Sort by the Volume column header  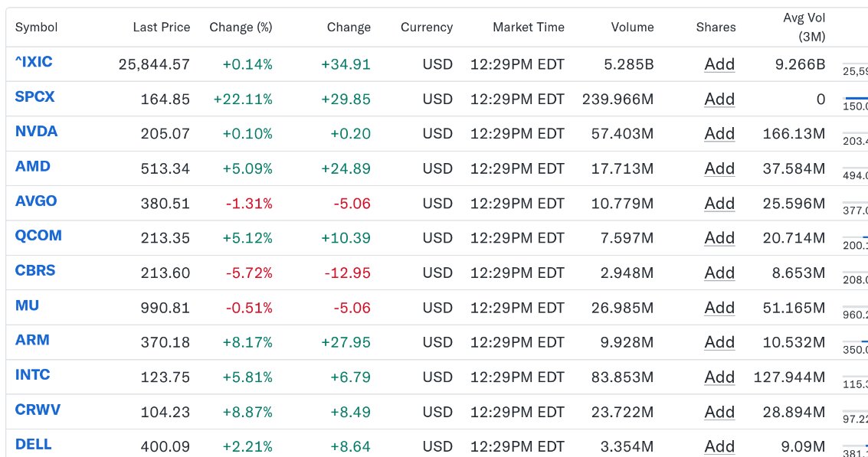[x=632, y=27]
